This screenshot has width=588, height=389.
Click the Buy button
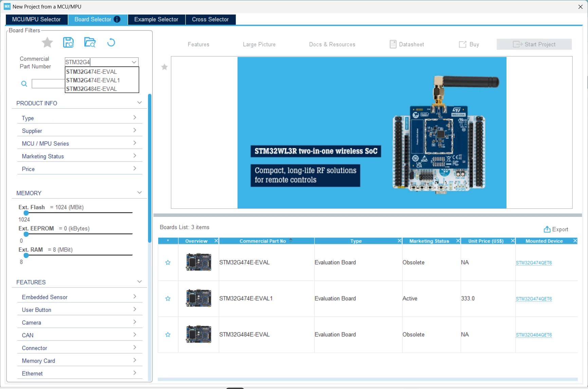(469, 44)
